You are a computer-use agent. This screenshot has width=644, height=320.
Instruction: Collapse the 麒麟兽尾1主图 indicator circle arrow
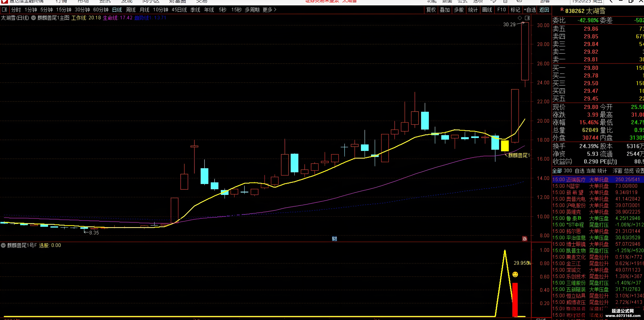tap(34, 18)
